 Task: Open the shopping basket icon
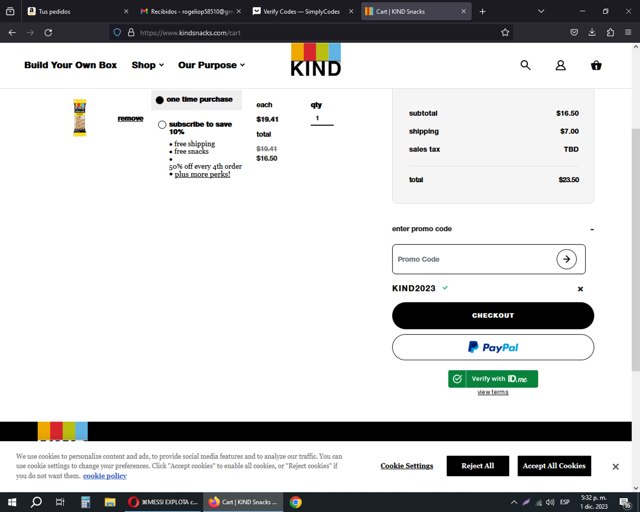tap(596, 65)
